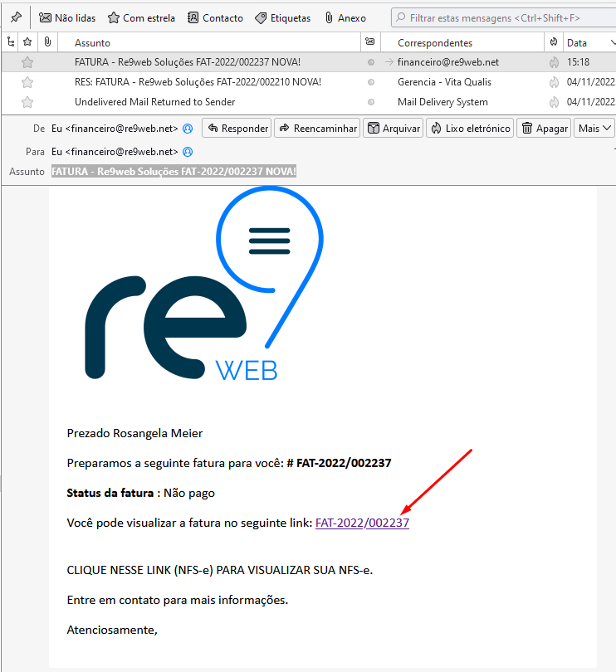Toggle read dot for financeiro@re9web.net message

(x=371, y=62)
